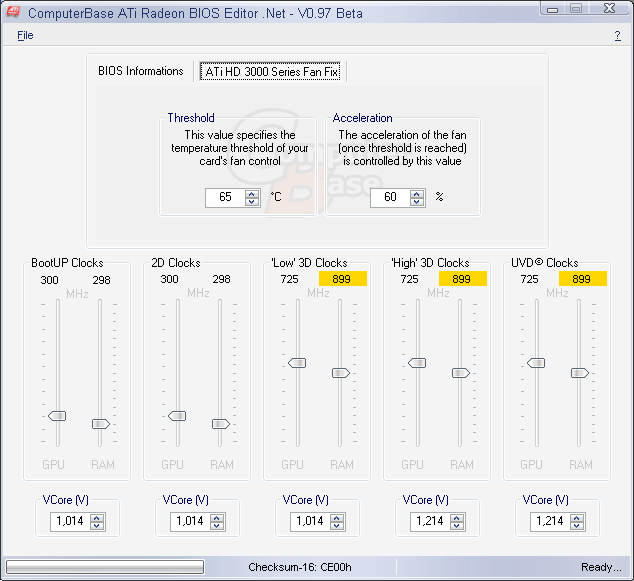Click UVD Clocks RAM slider thumb
Viewport: 634px width, 581px height.
click(x=580, y=373)
